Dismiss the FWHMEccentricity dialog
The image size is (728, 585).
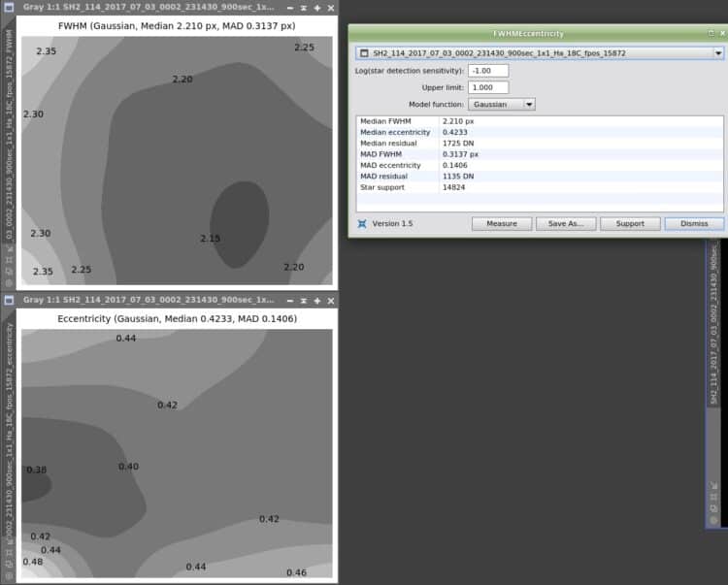pos(694,223)
